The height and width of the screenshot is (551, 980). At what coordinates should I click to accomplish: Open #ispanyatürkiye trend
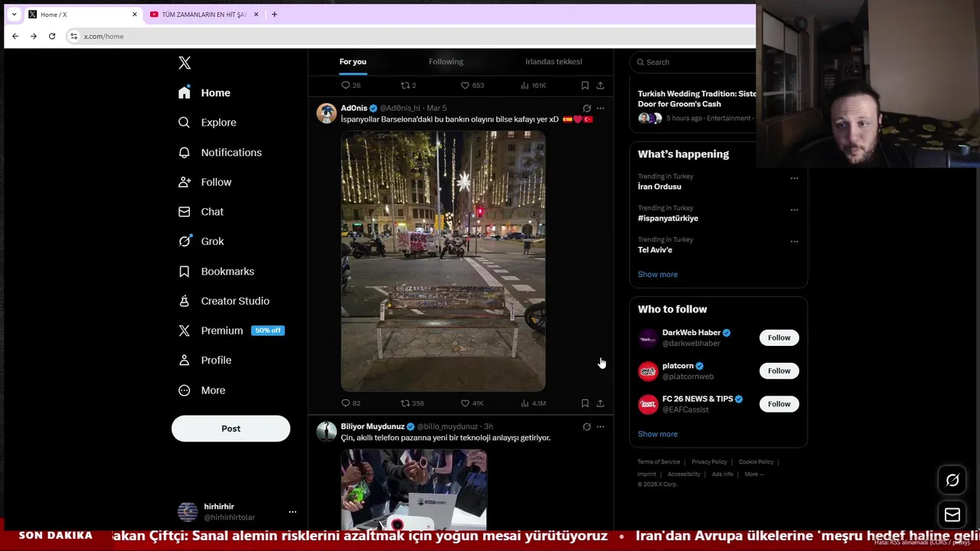click(668, 218)
